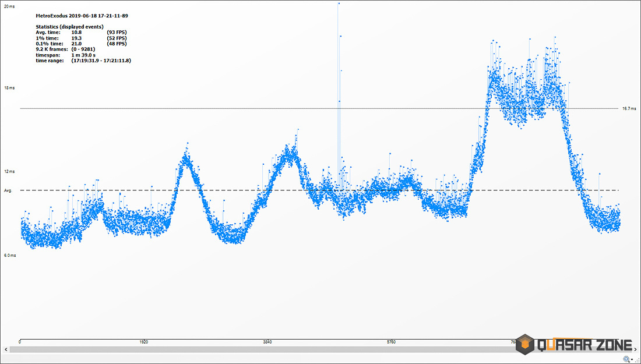The width and height of the screenshot is (641, 364).
Task: Click the '(93 FPS)' value
Action: click(x=117, y=32)
